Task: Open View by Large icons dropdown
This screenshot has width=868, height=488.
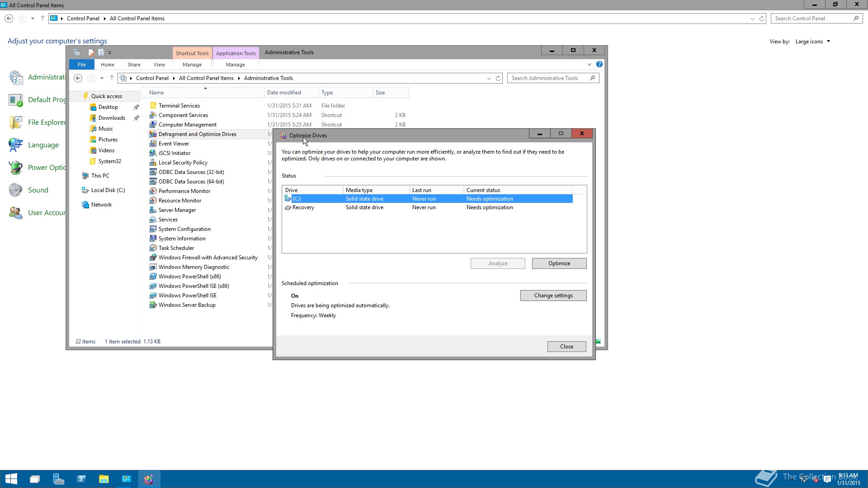Action: point(813,42)
